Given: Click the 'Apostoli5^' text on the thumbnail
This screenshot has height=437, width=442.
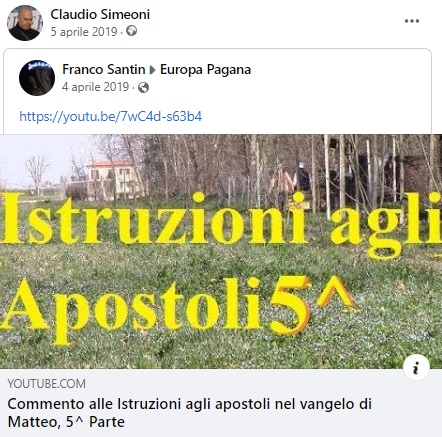Looking at the screenshot, I should pyautogui.click(x=177, y=308).
